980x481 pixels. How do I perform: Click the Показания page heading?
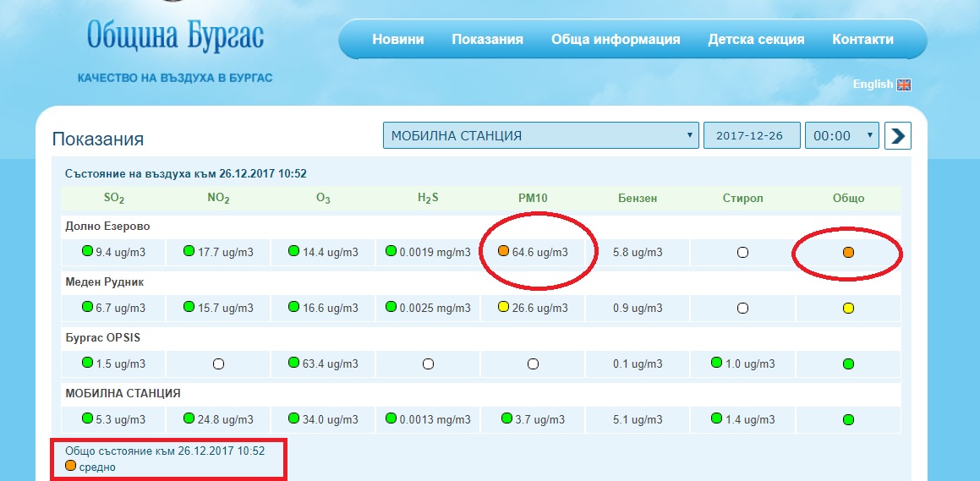(x=97, y=139)
